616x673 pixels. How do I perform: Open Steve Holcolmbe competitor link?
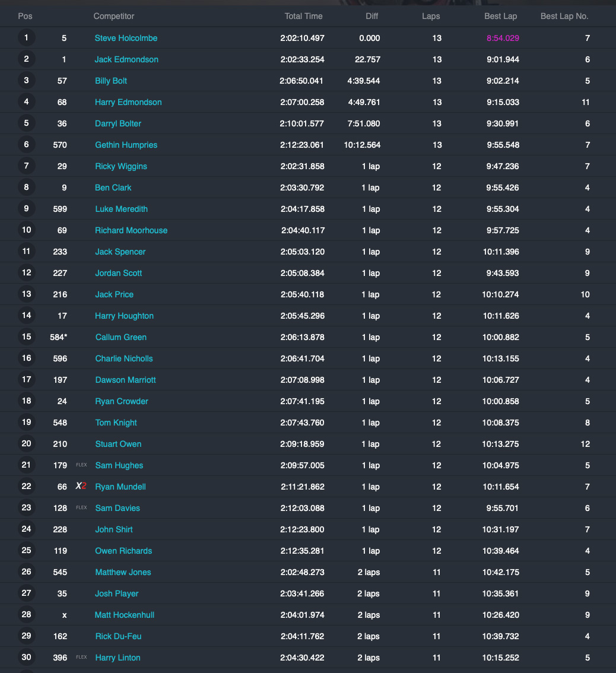tap(126, 38)
